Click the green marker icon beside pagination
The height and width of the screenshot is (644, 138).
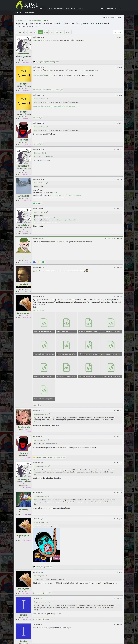pos(119,32)
